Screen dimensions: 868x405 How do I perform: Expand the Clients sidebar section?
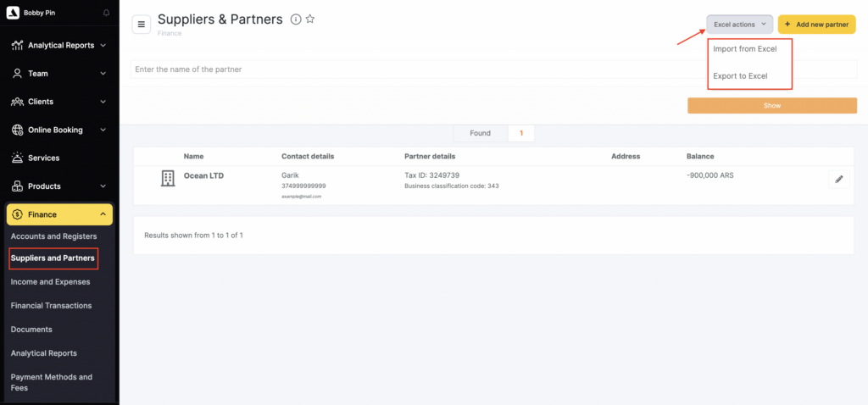[x=59, y=102]
